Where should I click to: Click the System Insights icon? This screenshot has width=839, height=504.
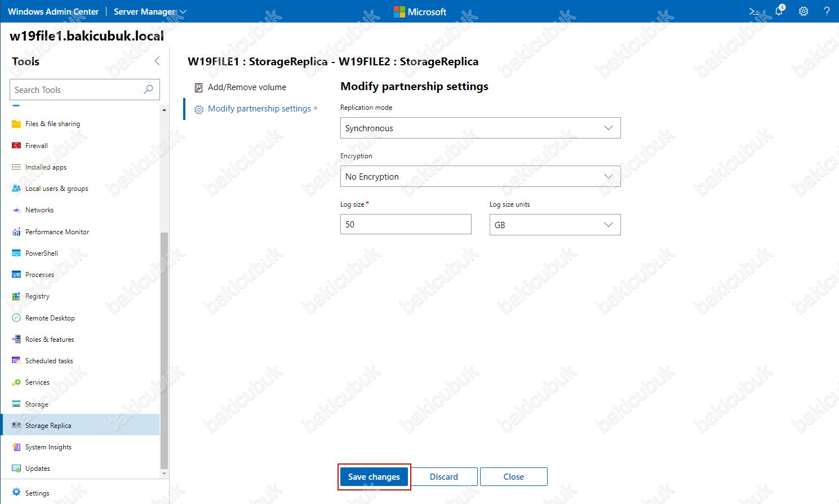(16, 447)
